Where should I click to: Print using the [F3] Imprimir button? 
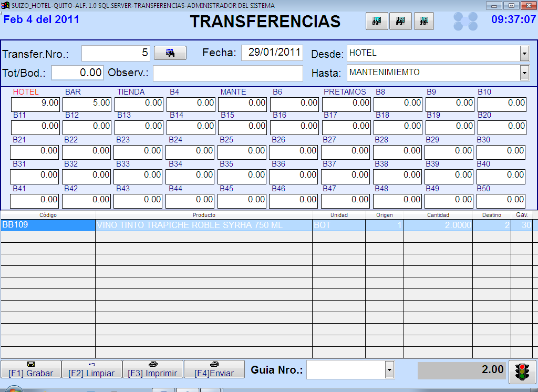point(153,369)
